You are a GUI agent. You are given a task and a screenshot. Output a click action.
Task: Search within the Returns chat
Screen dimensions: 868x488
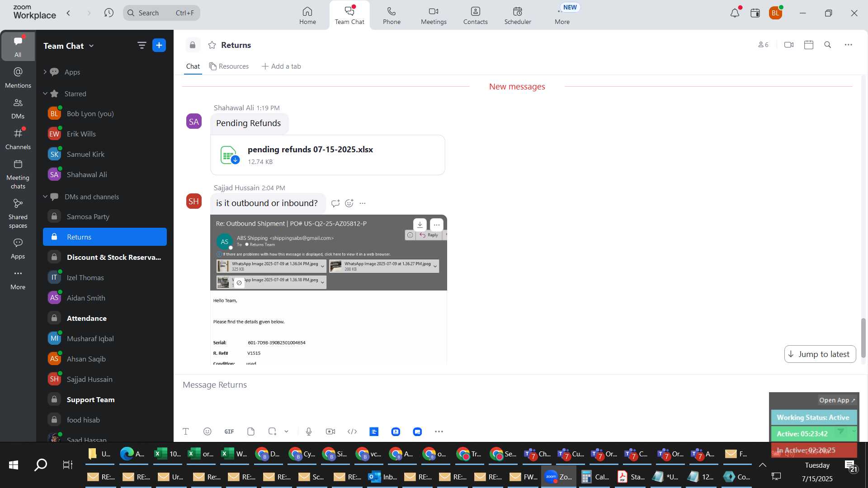828,45
